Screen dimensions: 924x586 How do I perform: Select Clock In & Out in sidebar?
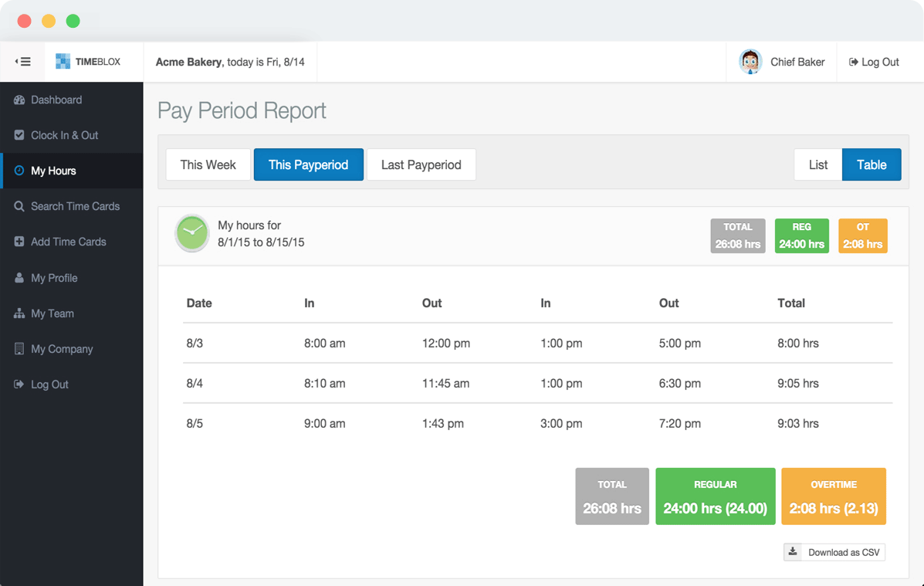coord(64,135)
